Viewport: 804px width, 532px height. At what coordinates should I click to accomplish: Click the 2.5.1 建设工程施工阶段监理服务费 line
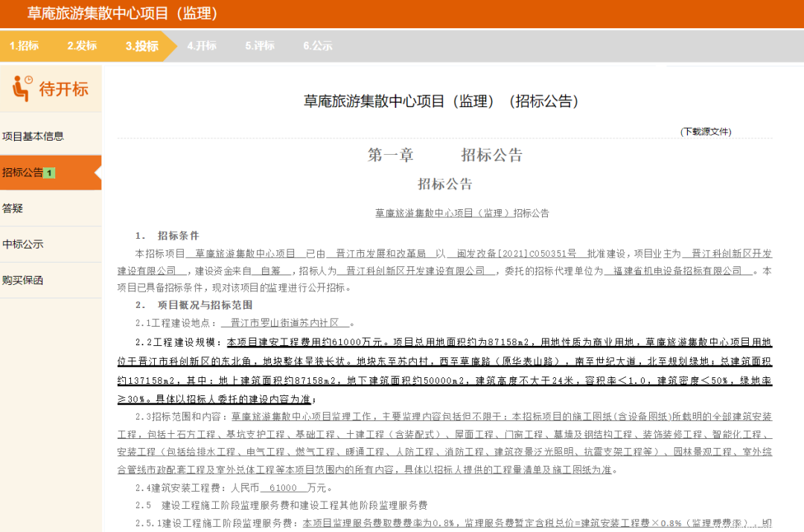click(453, 523)
